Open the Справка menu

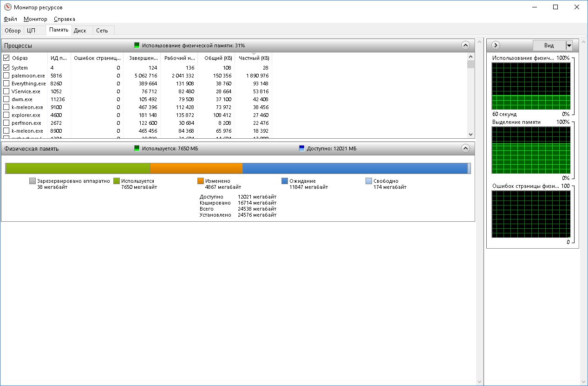[64, 19]
